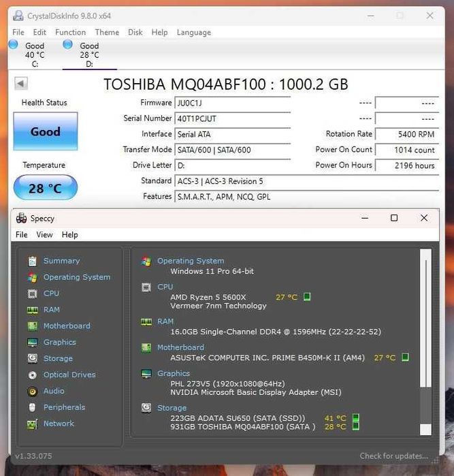Viewport: 454px width, 476px height.
Task: Click the RAM stick icon in Speccy sidebar
Action: pos(33,310)
